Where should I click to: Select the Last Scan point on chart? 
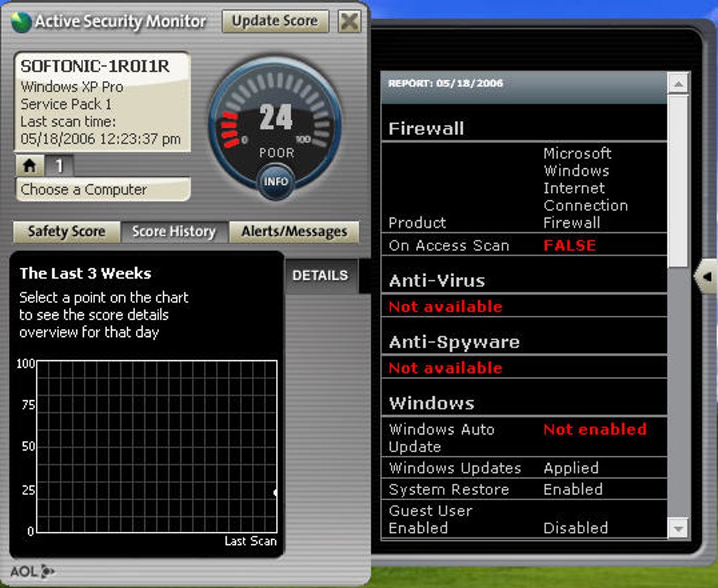point(275,492)
